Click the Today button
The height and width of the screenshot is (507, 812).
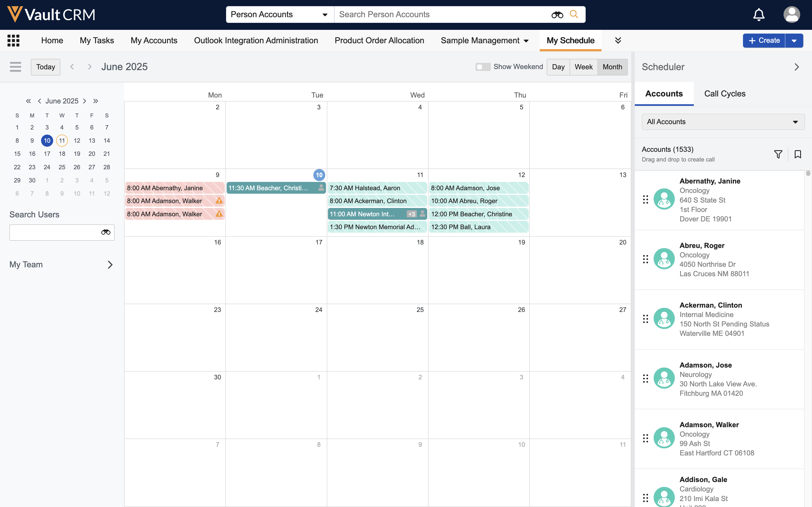[x=46, y=67]
